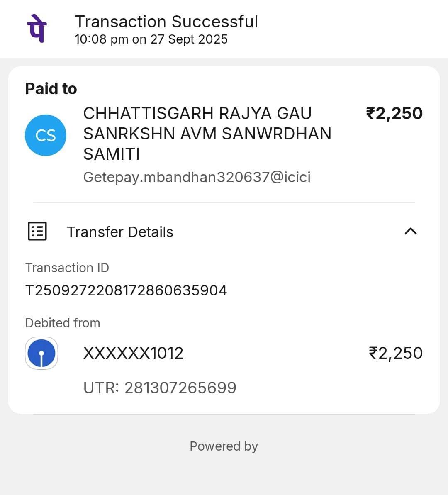448x495 pixels.
Task: Click the Transfer Details list icon
Action: 37,231
